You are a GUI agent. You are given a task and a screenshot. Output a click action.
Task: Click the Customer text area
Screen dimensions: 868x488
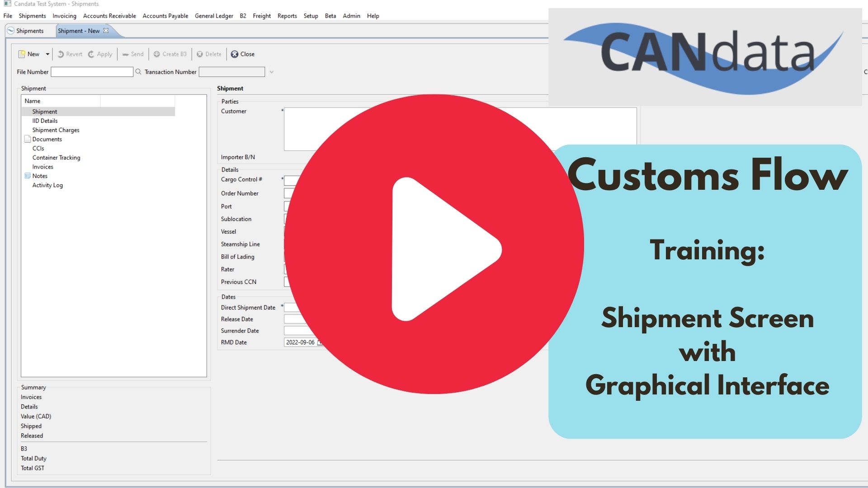460,129
